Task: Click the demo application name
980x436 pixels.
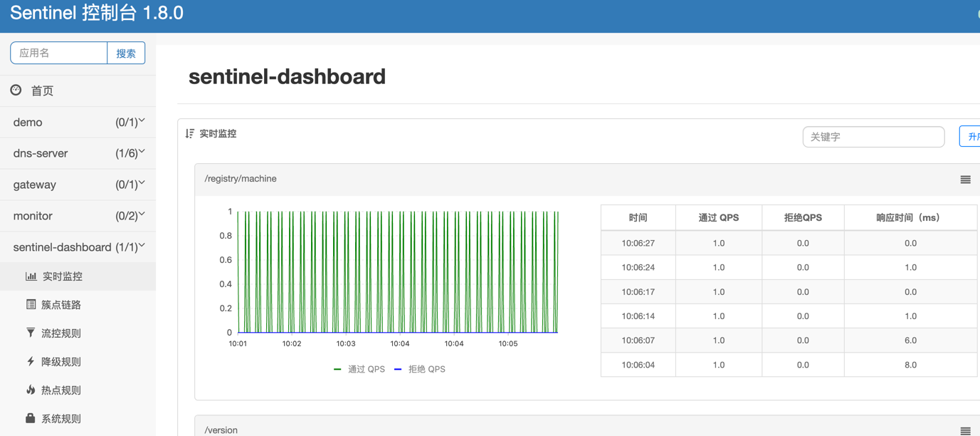Action: point(28,123)
